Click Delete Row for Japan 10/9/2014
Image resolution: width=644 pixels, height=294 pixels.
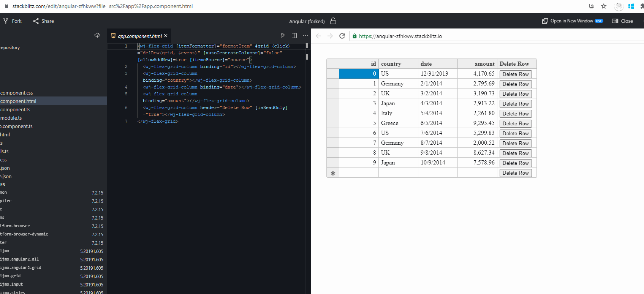click(x=516, y=163)
